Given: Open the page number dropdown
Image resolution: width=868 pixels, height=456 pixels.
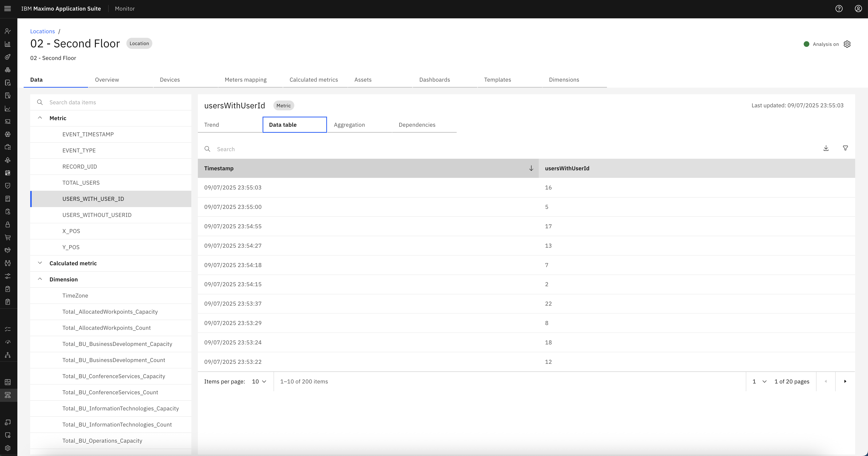Looking at the screenshot, I should click(x=760, y=381).
